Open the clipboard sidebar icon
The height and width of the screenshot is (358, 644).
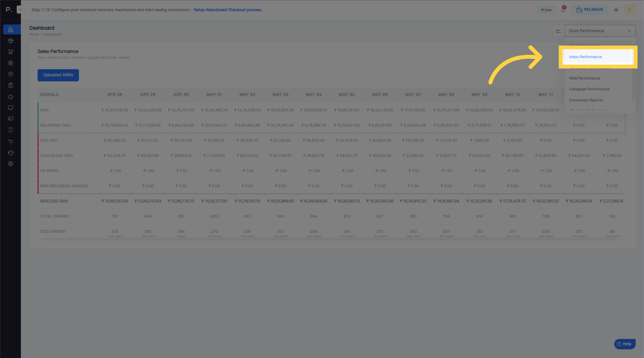tap(11, 85)
